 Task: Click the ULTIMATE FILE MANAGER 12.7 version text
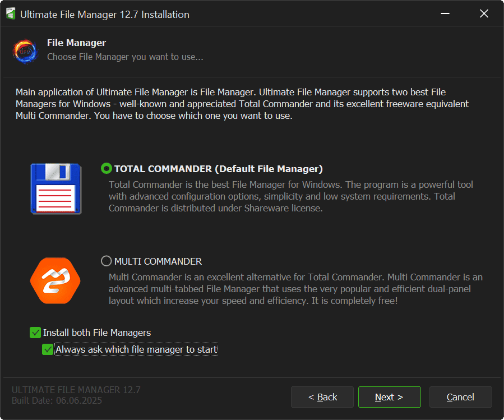pyautogui.click(x=76, y=390)
